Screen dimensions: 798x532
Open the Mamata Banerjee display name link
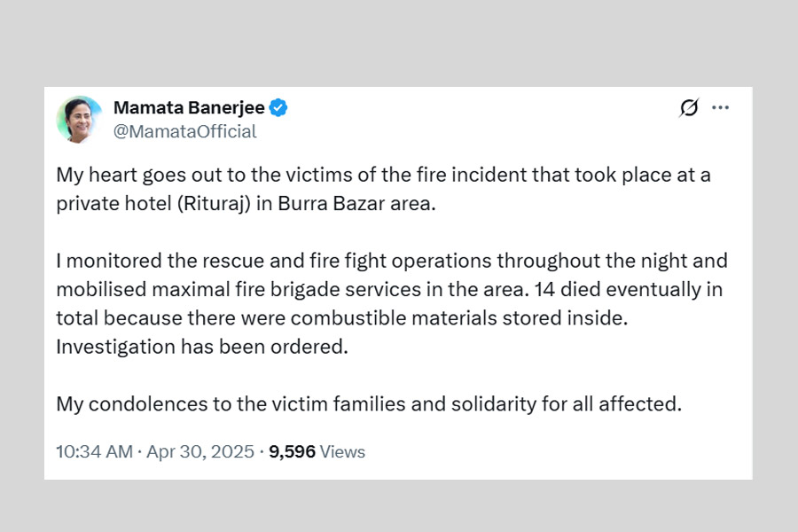click(189, 108)
